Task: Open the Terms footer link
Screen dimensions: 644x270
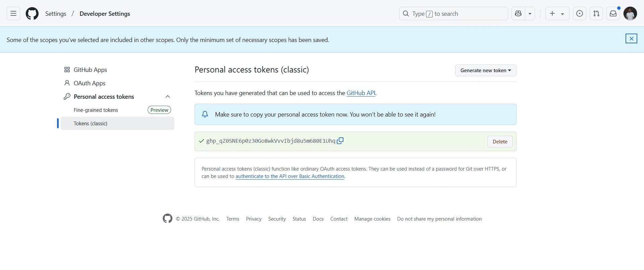Action: [x=233, y=219]
